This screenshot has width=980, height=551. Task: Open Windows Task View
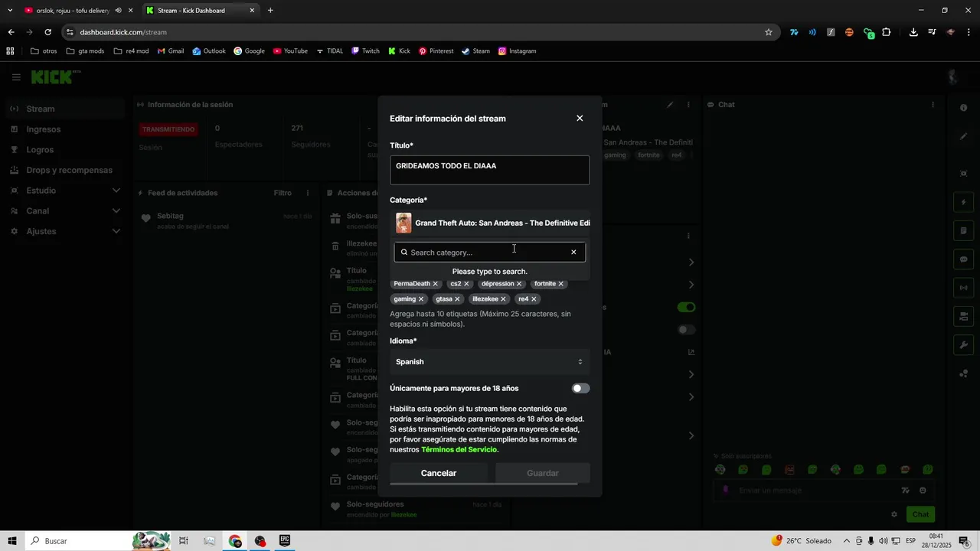(184, 541)
